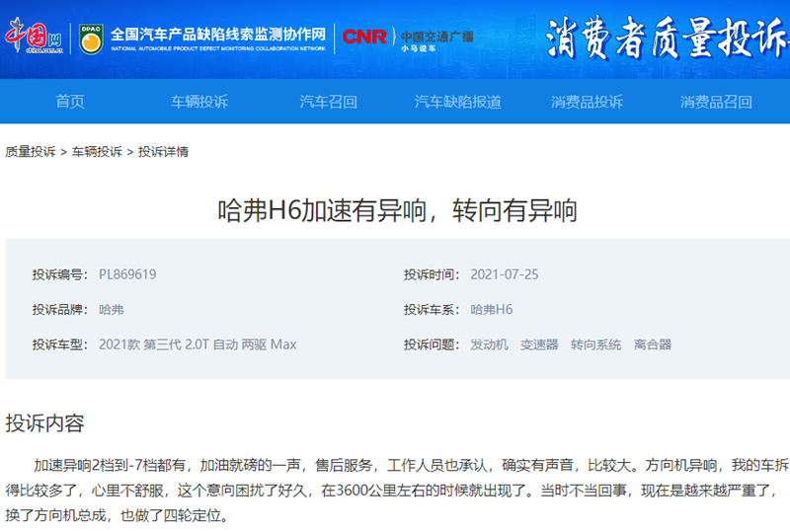
Task: Open 汽车召回 navigation item
Action: point(328,102)
